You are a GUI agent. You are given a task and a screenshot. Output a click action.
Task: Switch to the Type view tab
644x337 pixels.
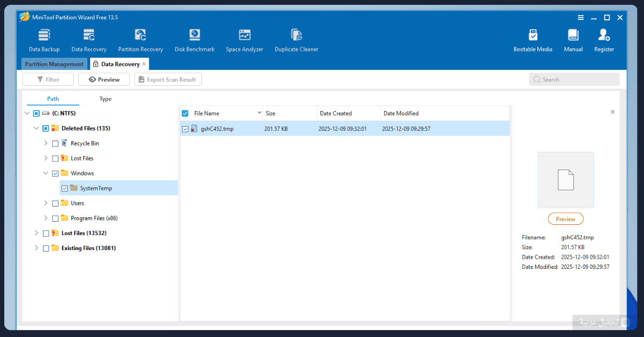point(106,99)
